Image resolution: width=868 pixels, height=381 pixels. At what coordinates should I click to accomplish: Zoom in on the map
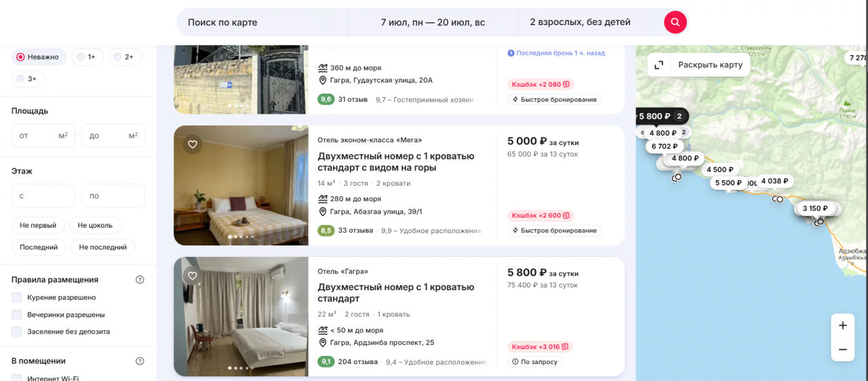[x=842, y=325]
